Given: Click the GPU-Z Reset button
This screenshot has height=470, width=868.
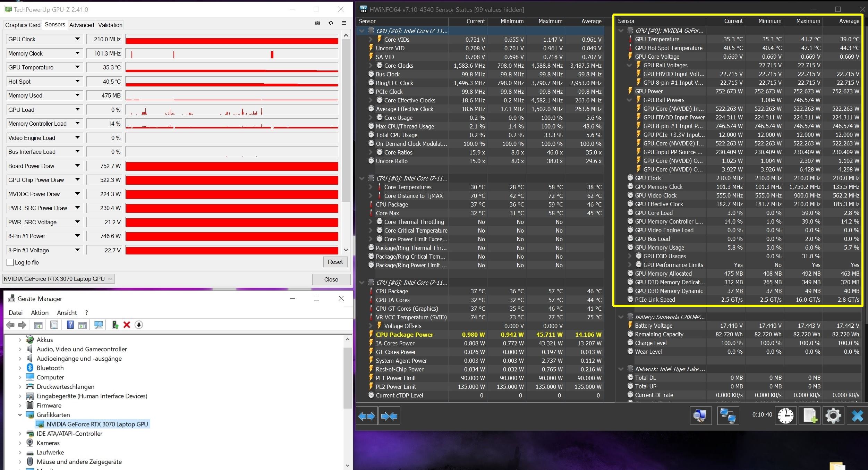Looking at the screenshot, I should (x=335, y=262).
